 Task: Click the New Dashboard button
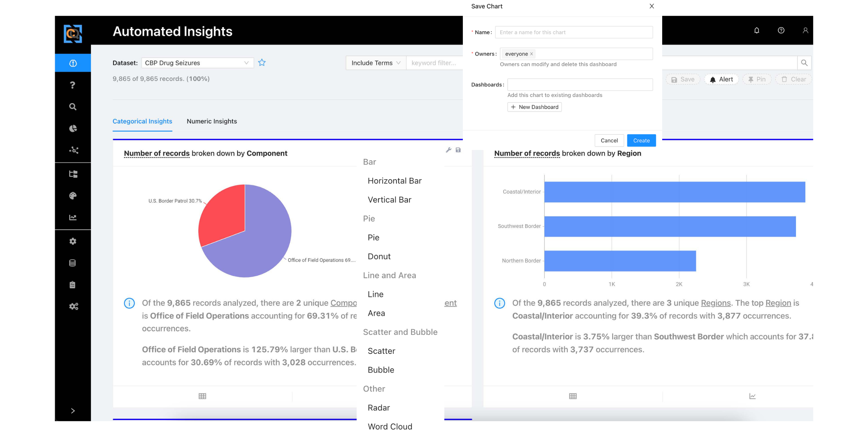[534, 107]
